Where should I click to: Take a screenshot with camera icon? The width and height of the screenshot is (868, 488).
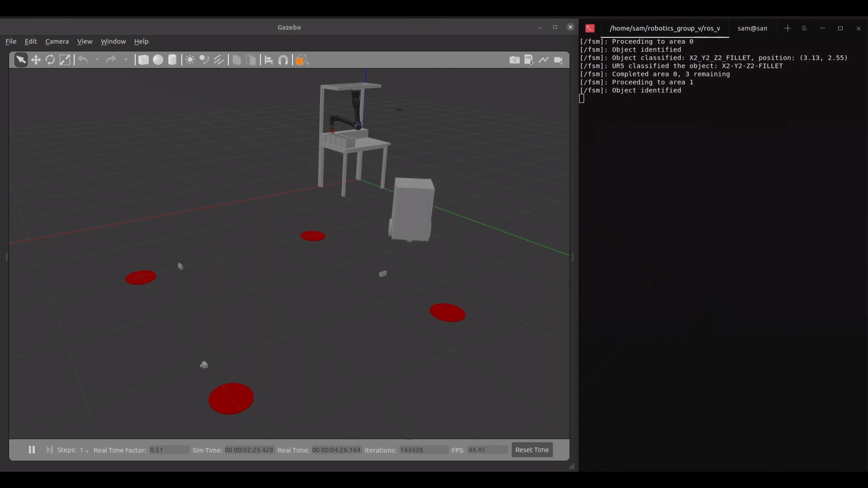tap(514, 60)
